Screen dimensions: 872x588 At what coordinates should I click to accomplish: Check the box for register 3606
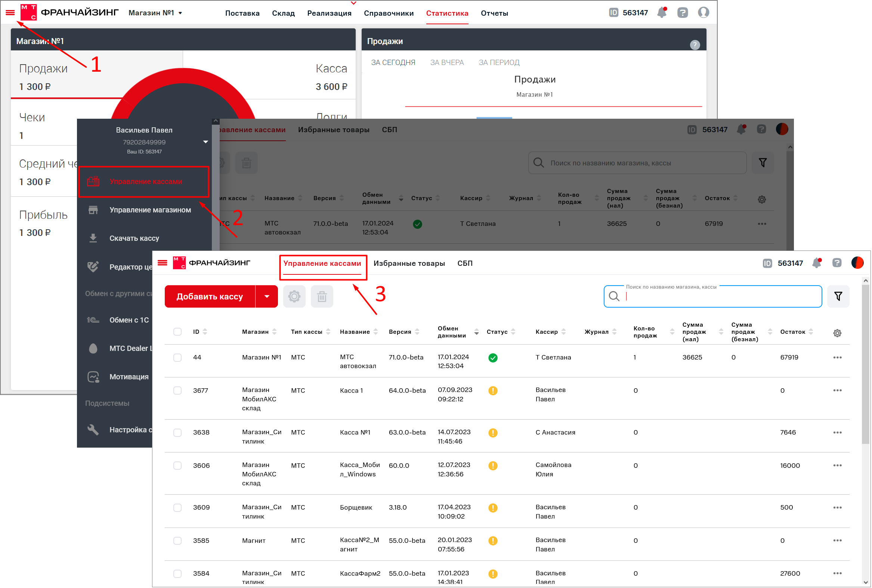(x=178, y=466)
